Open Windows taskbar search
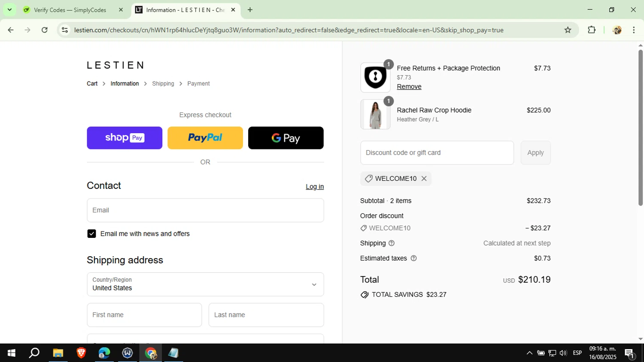 click(x=34, y=353)
